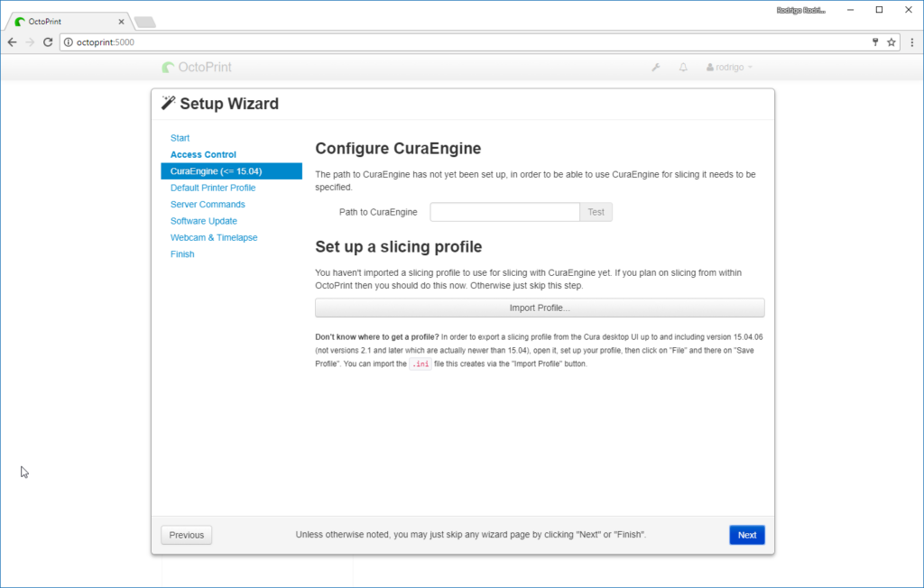Viewport: 924px width, 588px height.
Task: Reload the OctoPrint page
Action: [48, 42]
